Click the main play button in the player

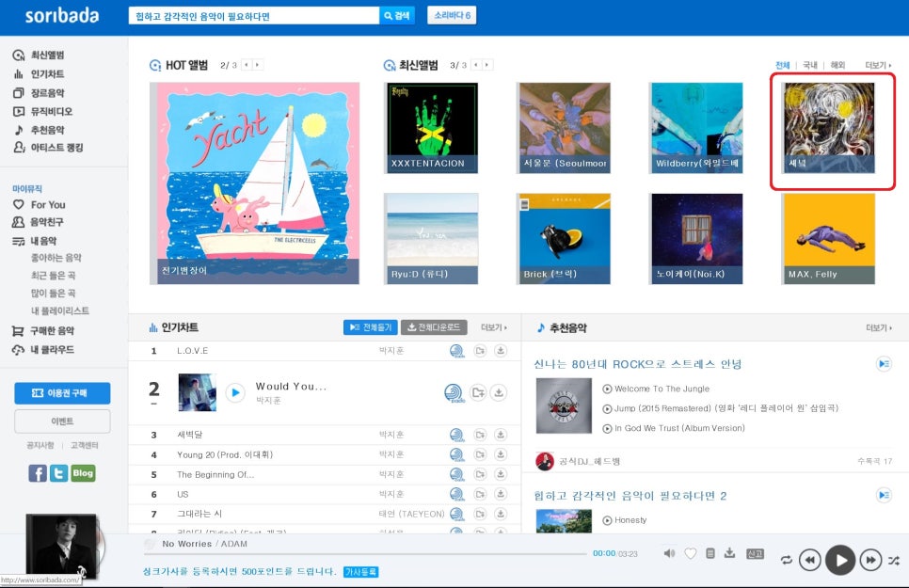tap(840, 560)
